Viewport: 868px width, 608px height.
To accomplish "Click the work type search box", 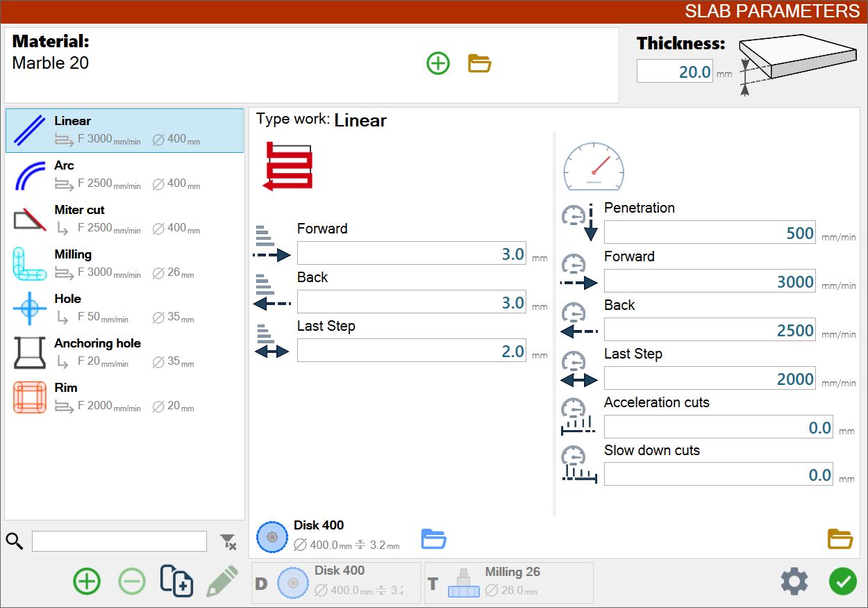I will [119, 541].
